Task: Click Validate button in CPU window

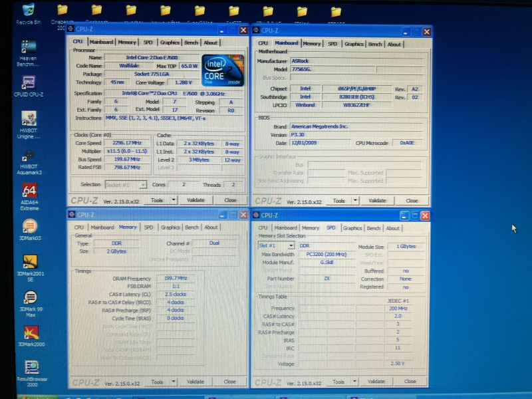Action: pos(196,200)
